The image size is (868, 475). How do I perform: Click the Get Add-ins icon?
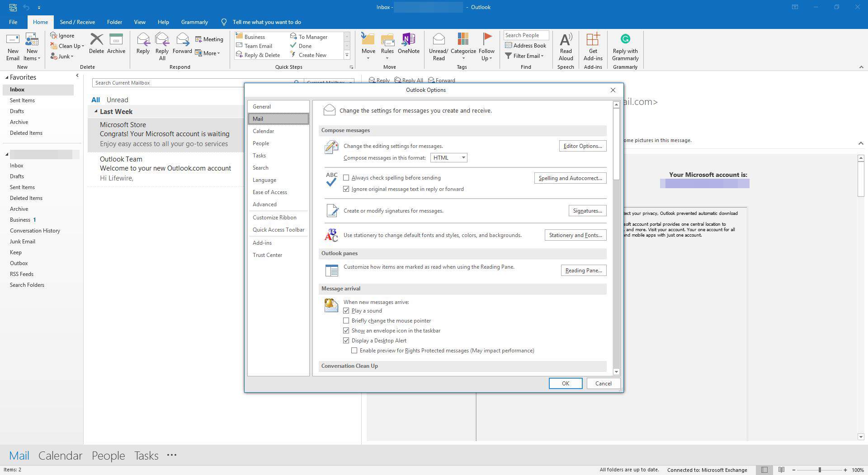[593, 39]
